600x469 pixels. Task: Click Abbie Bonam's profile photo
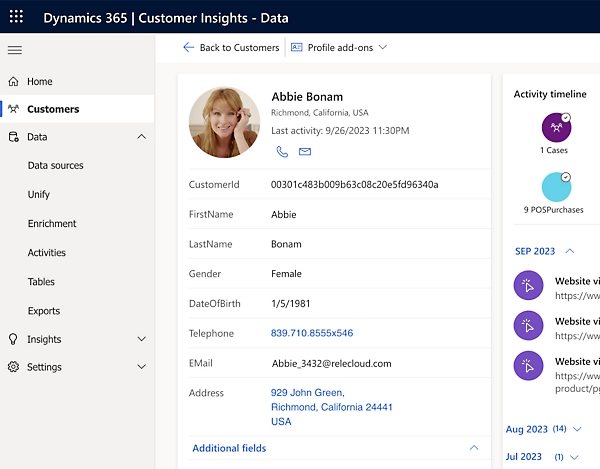pyautogui.click(x=224, y=121)
